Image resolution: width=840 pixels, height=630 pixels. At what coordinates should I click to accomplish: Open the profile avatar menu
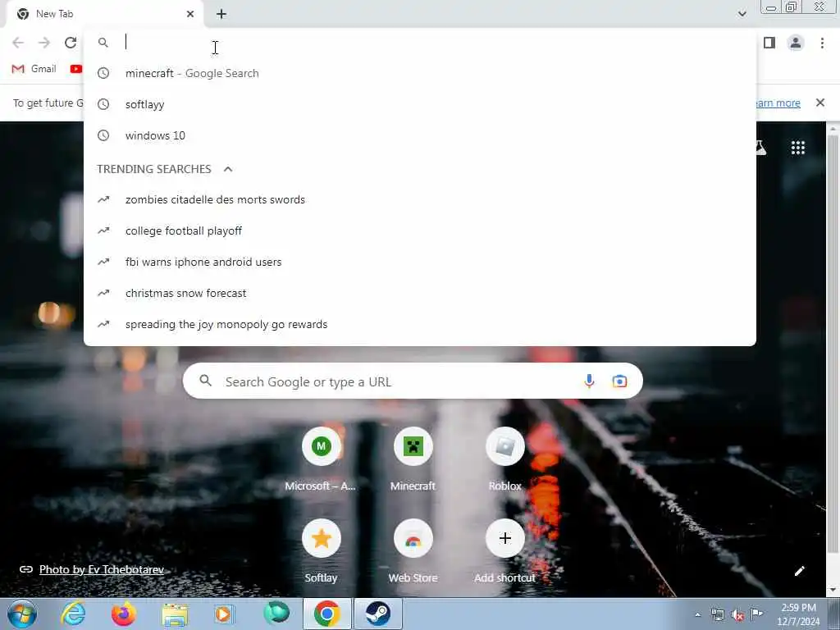coord(796,43)
